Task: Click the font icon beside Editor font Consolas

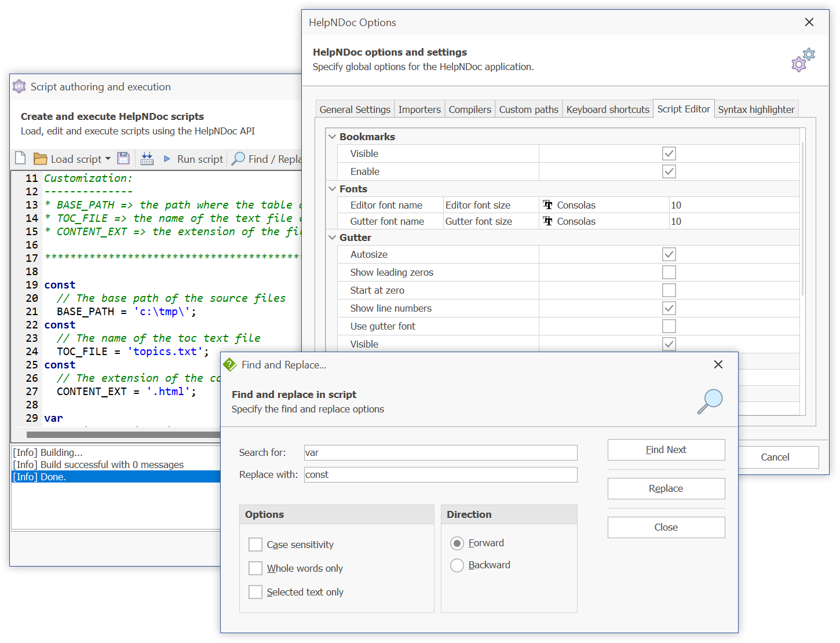Action: click(547, 204)
